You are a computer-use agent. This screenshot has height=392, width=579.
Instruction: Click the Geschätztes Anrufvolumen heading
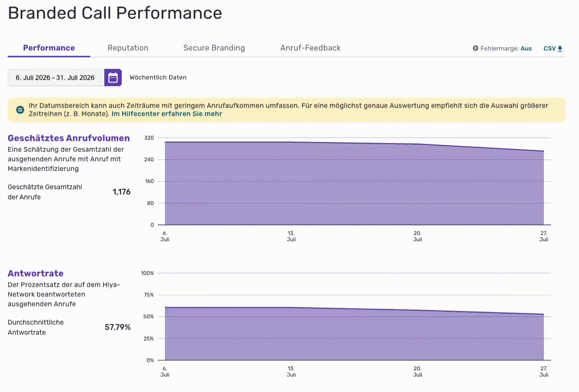click(x=69, y=138)
